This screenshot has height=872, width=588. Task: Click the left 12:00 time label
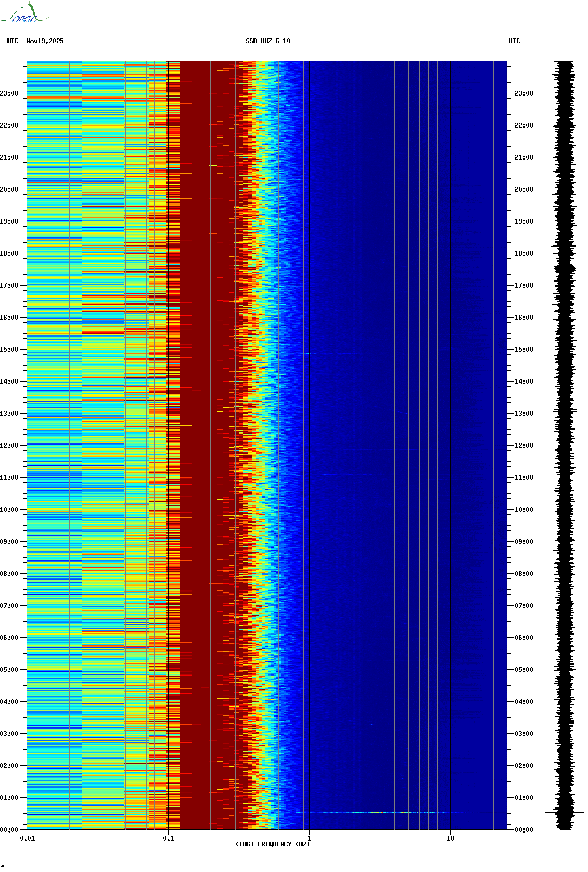coord(9,446)
